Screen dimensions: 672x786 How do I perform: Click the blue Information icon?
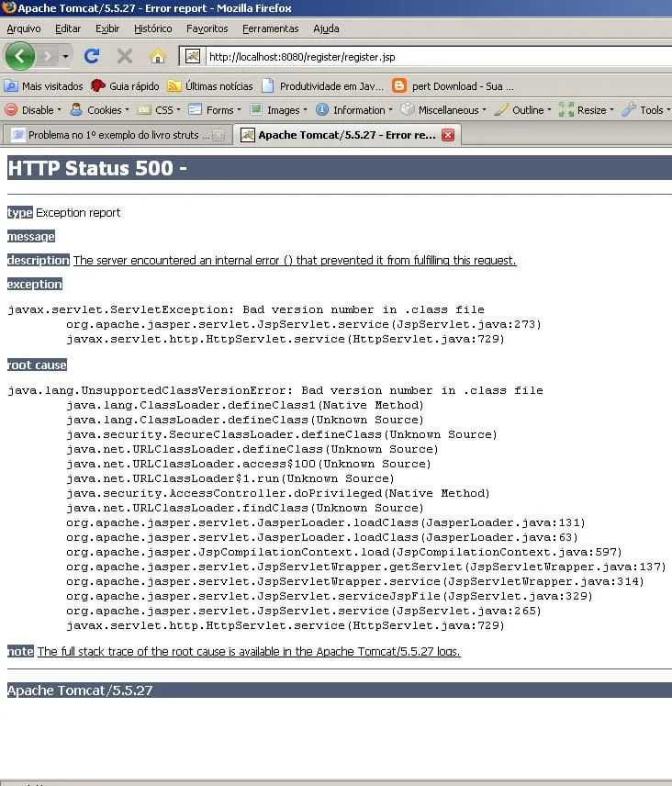(322, 109)
